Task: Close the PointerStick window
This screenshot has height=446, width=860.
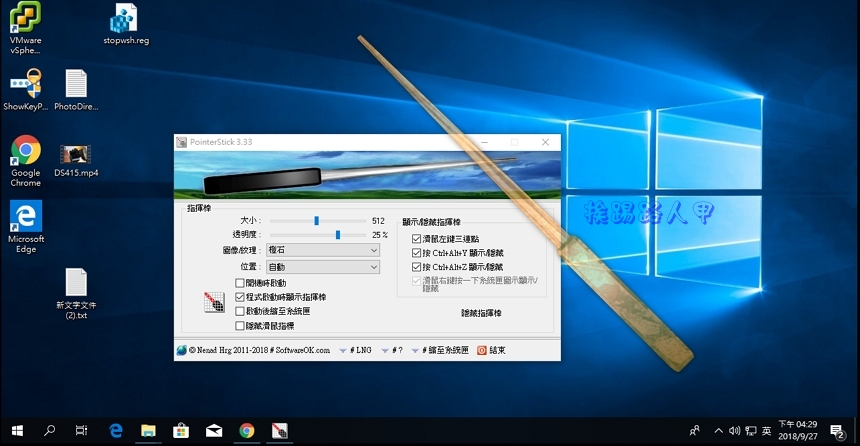Action: pos(545,142)
